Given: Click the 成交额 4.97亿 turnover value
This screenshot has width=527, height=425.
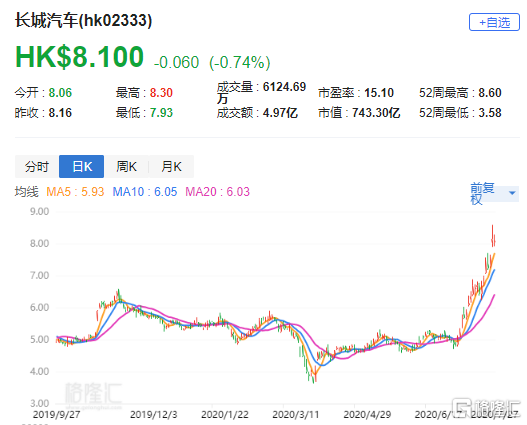Looking at the screenshot, I should tap(257, 113).
